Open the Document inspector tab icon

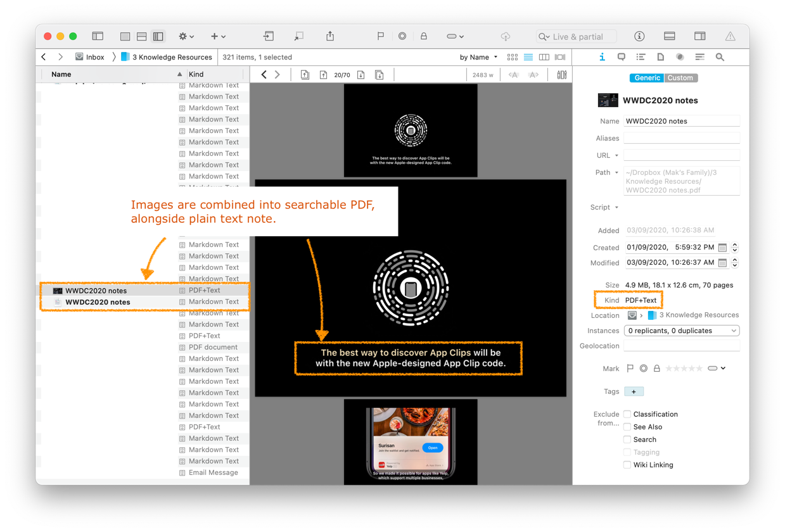pos(660,57)
